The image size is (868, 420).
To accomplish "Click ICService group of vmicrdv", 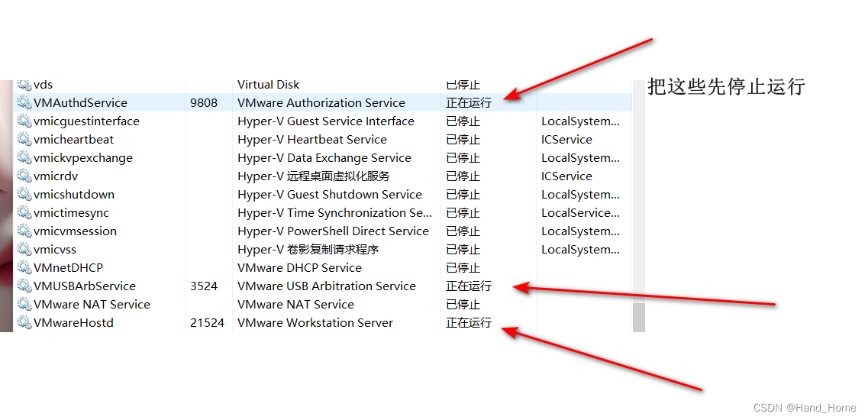I will point(566,176).
